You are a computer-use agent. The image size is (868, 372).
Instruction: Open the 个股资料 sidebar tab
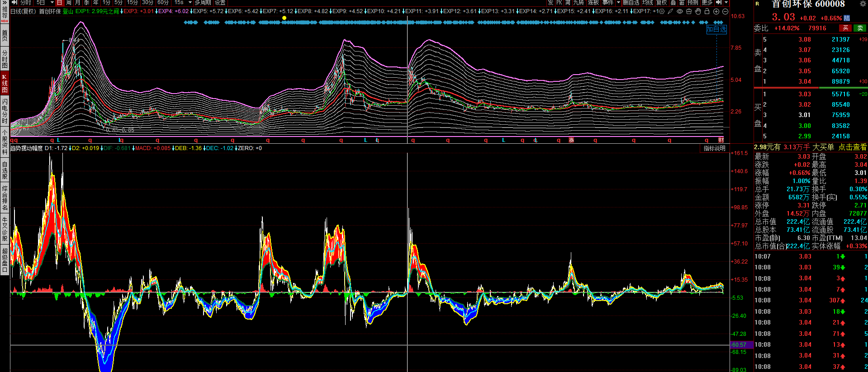5,142
